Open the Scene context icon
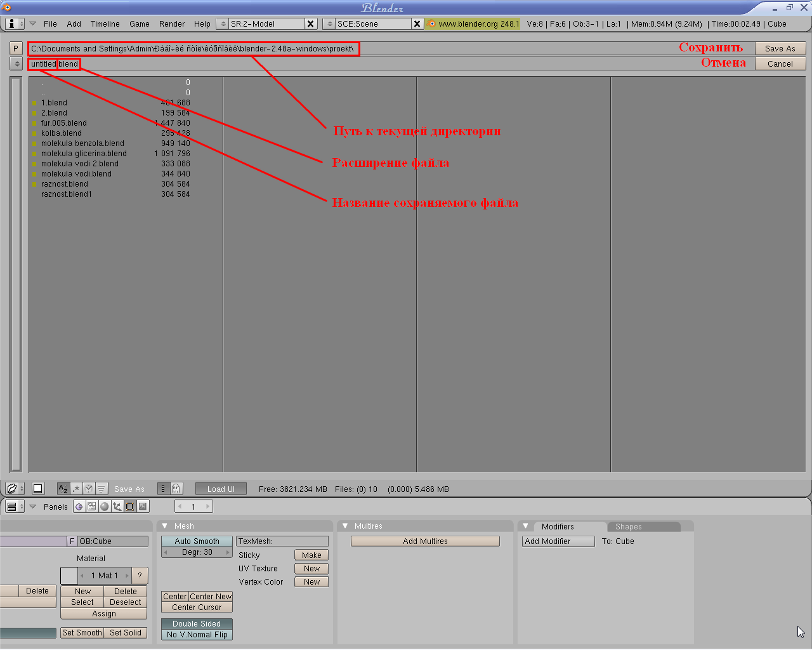The image size is (812, 650). pos(143,507)
